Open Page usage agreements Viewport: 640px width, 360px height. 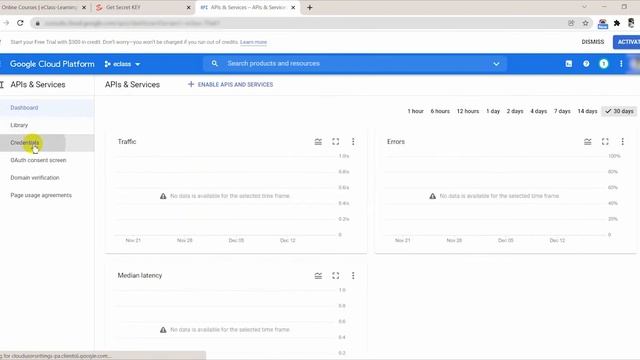click(x=41, y=196)
